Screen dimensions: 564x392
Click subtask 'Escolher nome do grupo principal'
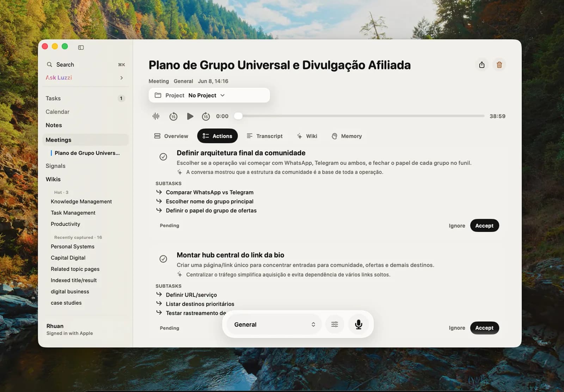click(x=209, y=202)
